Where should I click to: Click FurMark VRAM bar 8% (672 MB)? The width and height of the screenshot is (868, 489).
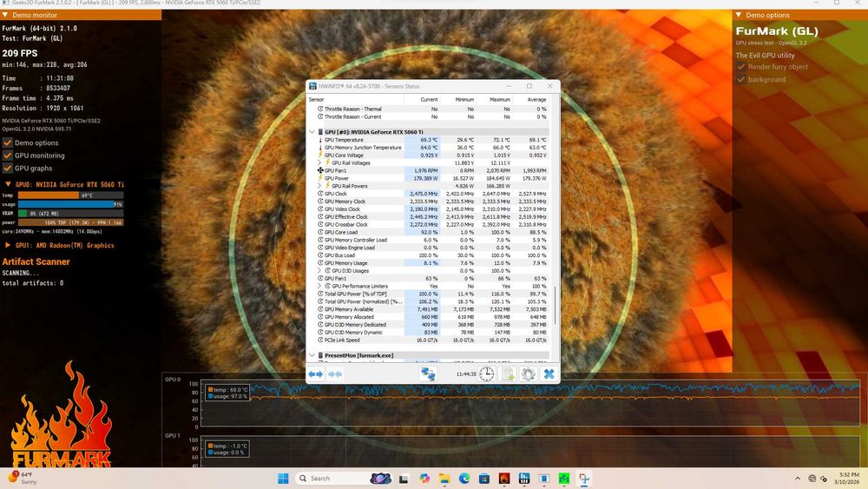70,213
